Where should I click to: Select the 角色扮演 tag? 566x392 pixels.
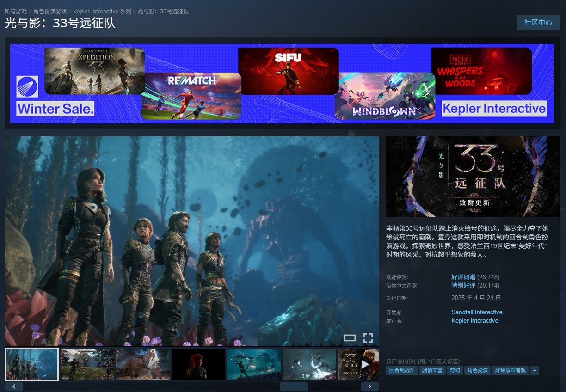click(477, 371)
